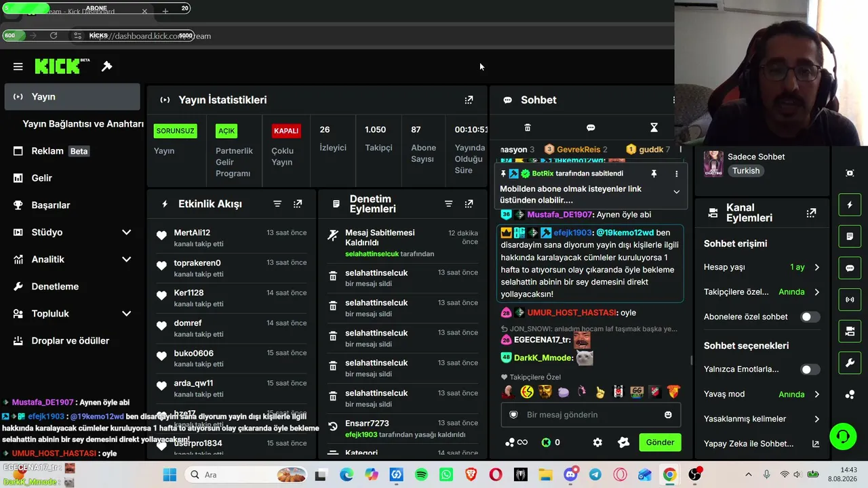Open Windows Start menu
The height and width of the screenshot is (488, 868).
coord(170,475)
